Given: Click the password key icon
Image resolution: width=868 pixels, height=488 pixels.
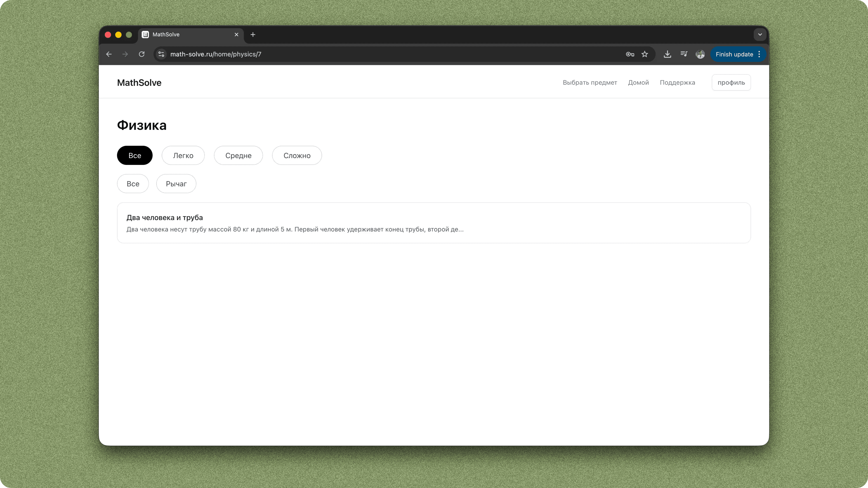Looking at the screenshot, I should coord(630,54).
